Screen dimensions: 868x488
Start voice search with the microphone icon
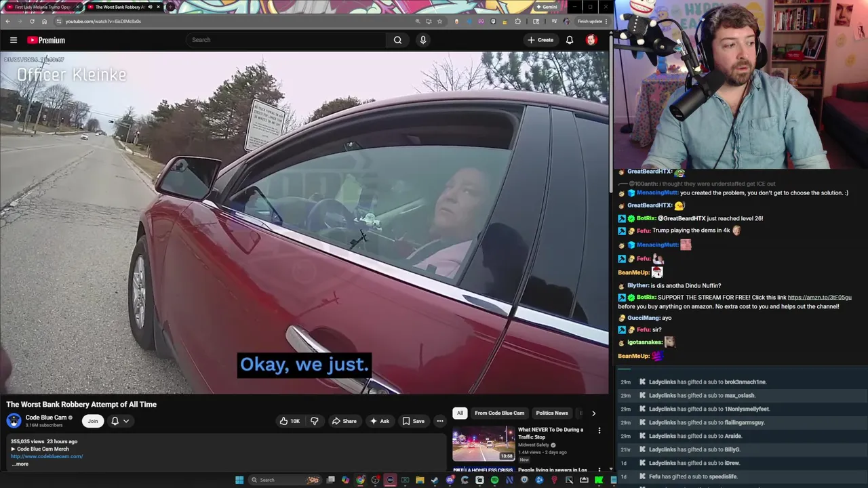coord(423,40)
